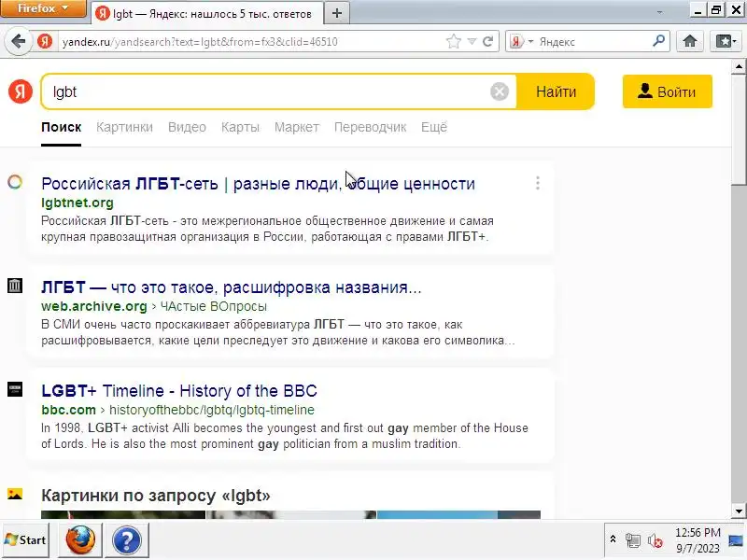This screenshot has height=560, width=747.
Task: Open the Маркет tab
Action: point(296,128)
